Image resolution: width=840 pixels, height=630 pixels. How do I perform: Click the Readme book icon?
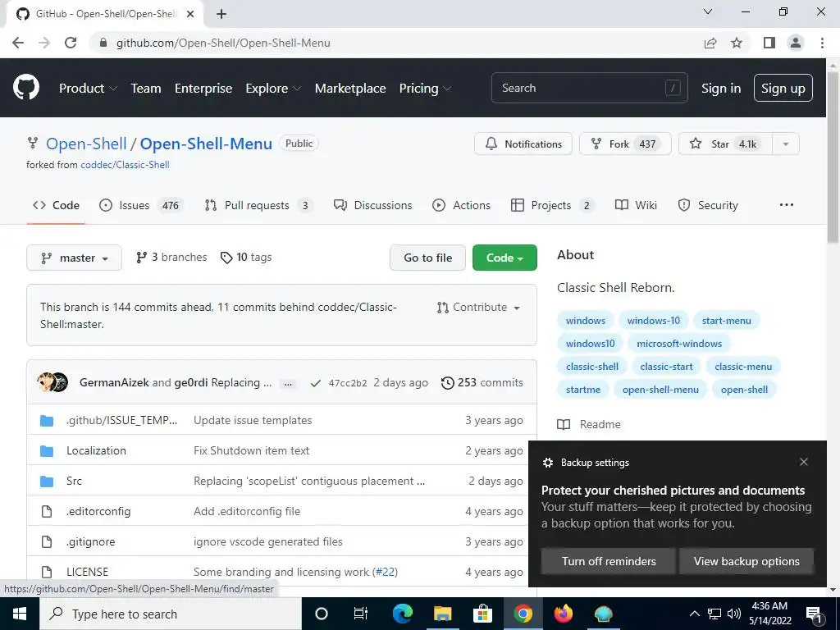click(564, 425)
